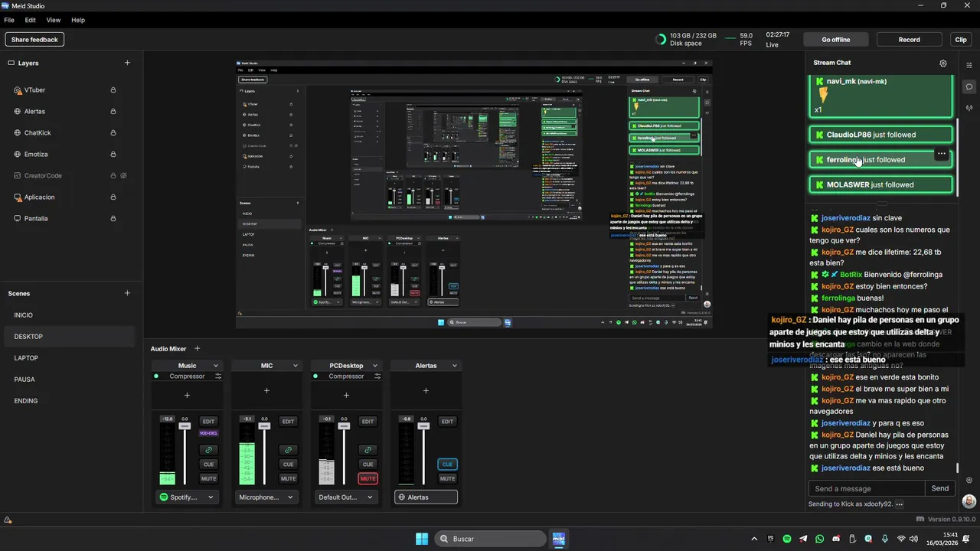Open Spotify from the Windows taskbar tray
Image resolution: width=980 pixels, height=551 pixels.
[787, 539]
